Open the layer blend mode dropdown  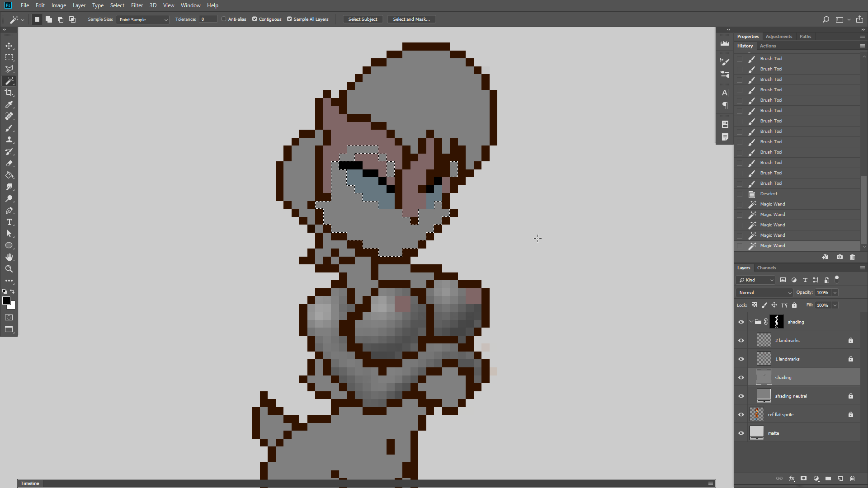click(764, 292)
